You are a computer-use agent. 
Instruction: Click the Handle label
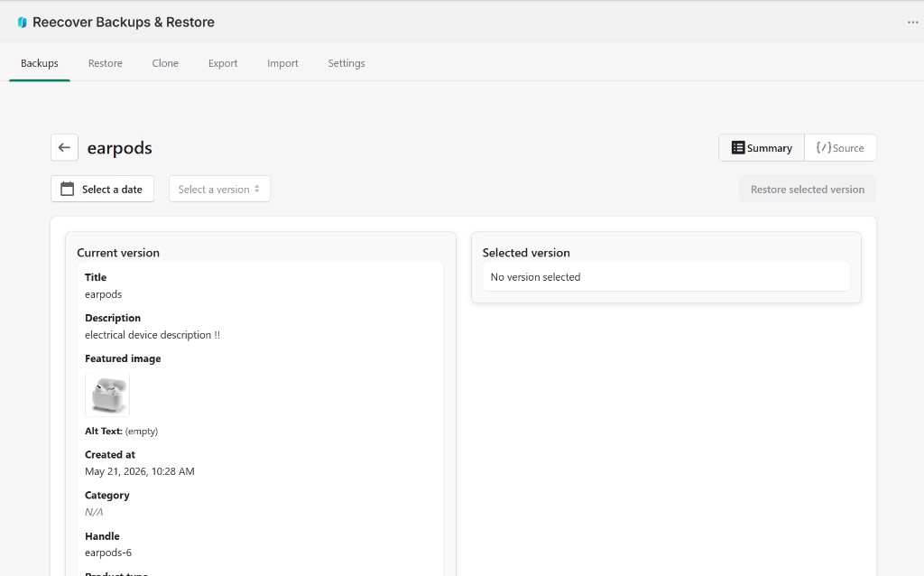click(102, 536)
